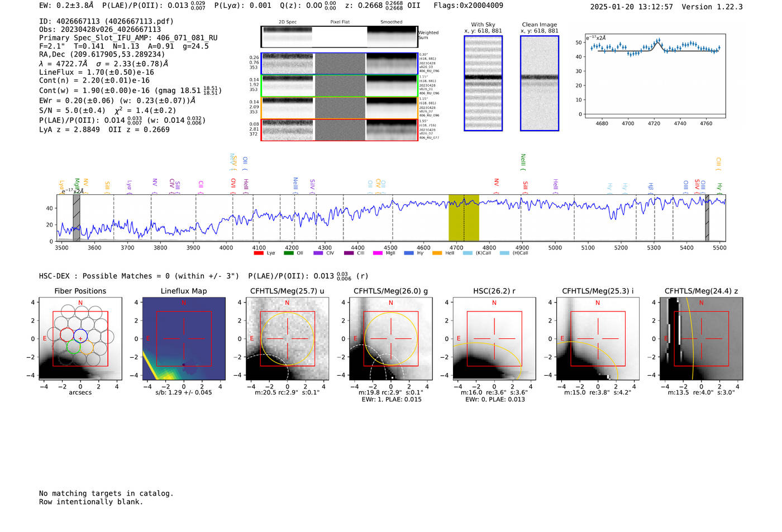The width and height of the screenshot is (782, 532).
Task: Open the HSC(26.2) r image
Action: (x=494, y=339)
